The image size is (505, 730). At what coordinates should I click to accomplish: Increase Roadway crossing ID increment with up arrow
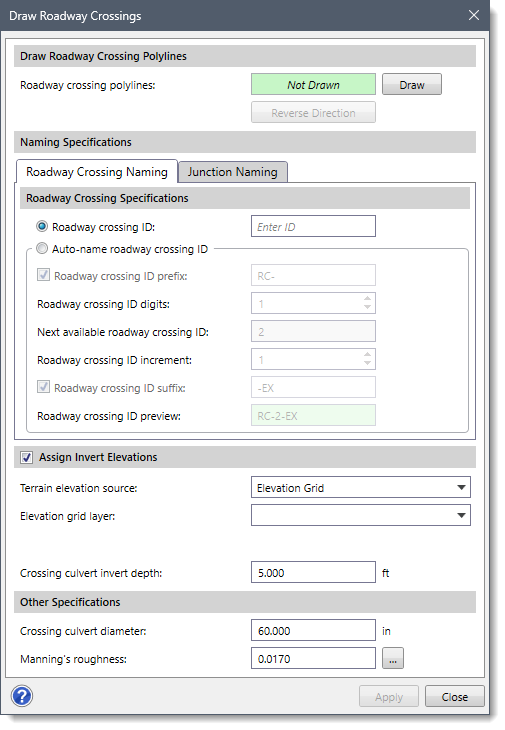[367, 354]
